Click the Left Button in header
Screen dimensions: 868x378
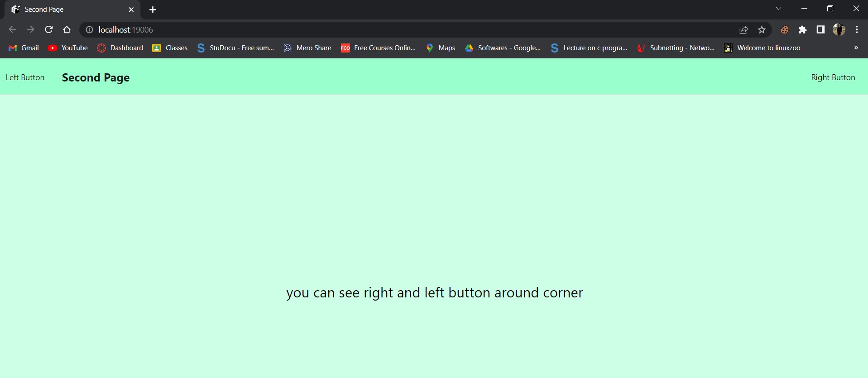(x=25, y=77)
